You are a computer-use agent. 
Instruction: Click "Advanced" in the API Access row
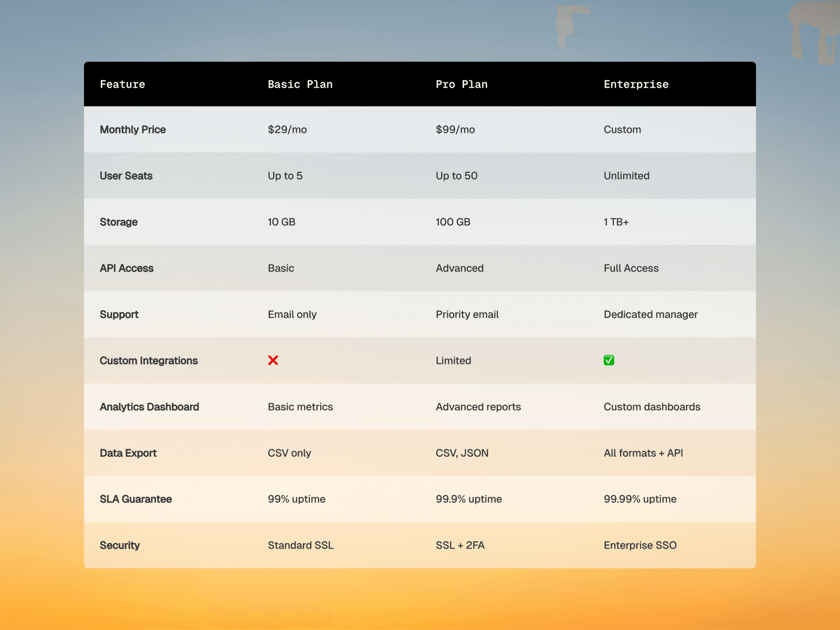[x=459, y=268]
